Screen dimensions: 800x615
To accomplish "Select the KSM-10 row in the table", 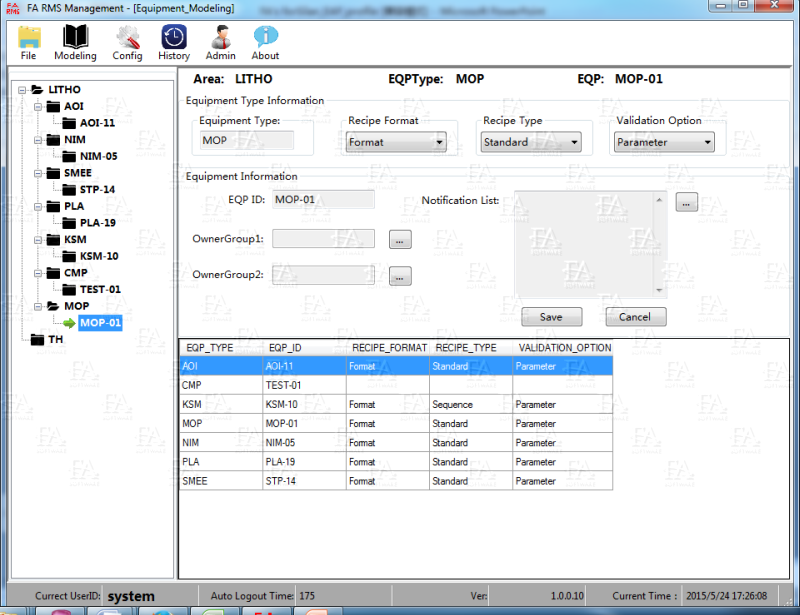I will (395, 405).
